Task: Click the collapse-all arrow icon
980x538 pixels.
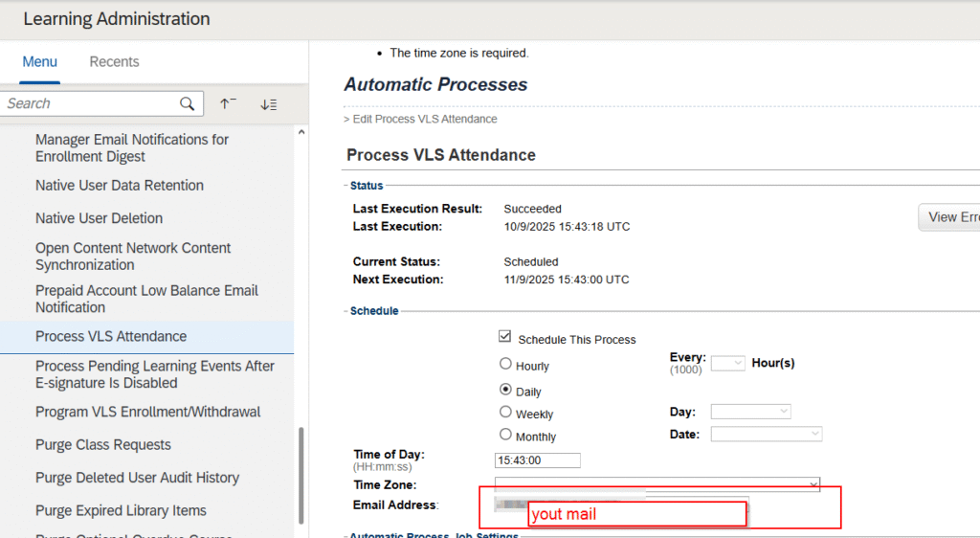Action: (227, 103)
